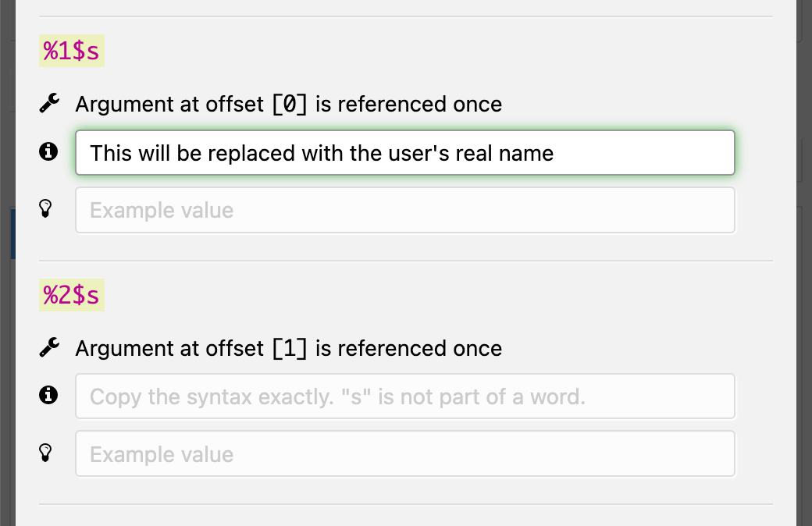This screenshot has height=526, width=812.
Task: Click the wrench icon beside offset [0] argument
Action: pyautogui.click(x=48, y=104)
